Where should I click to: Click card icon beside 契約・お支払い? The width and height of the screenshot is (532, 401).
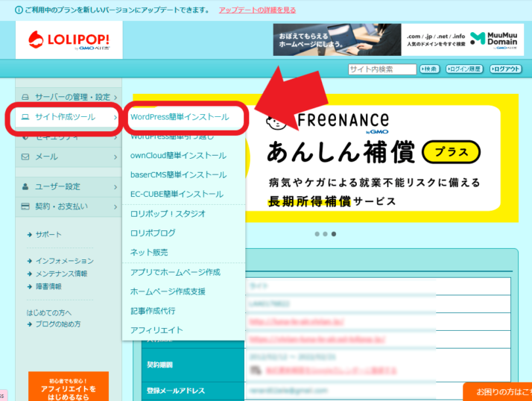(25, 206)
